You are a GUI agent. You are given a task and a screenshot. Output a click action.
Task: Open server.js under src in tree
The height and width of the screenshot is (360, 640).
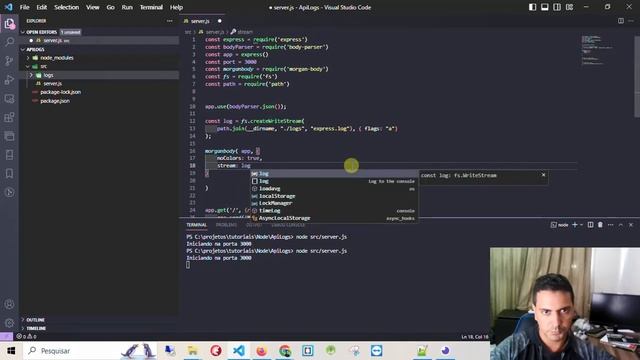[53, 83]
